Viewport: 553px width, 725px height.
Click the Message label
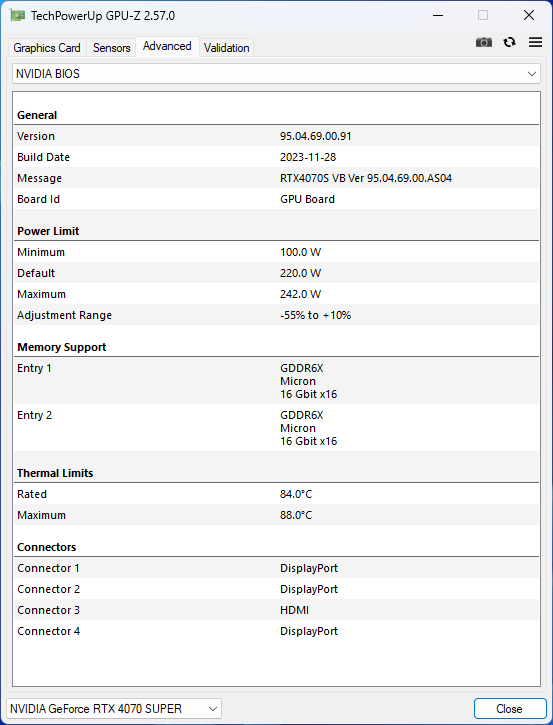[x=39, y=178]
